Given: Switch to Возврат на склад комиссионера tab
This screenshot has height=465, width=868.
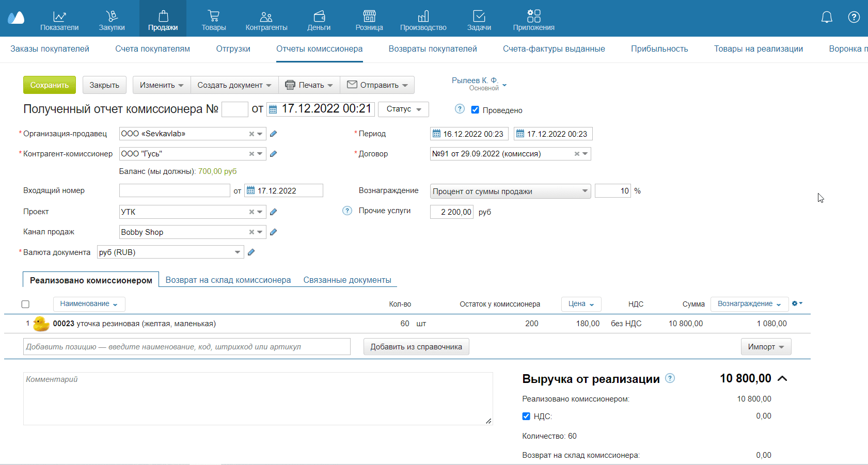Looking at the screenshot, I should click(228, 280).
